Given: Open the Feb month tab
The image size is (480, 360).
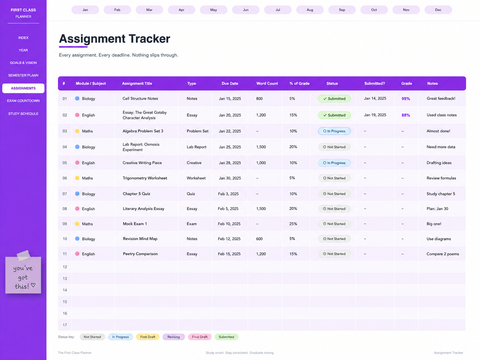Looking at the screenshot, I should coord(117,10).
